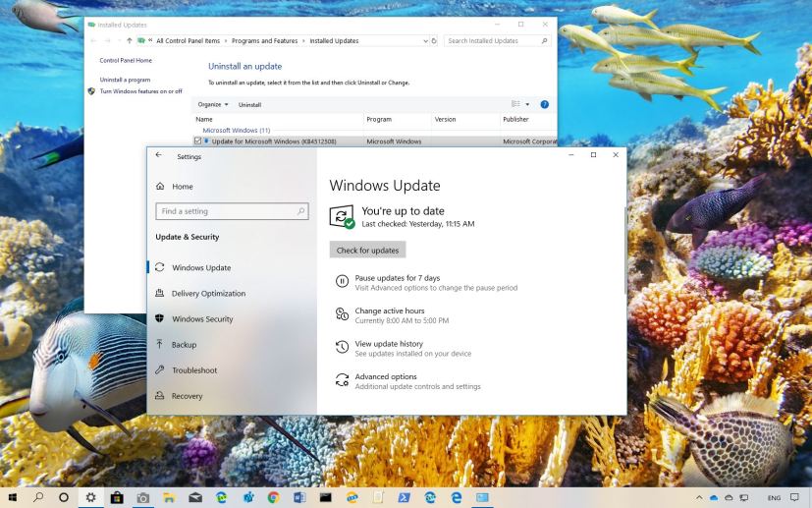The width and height of the screenshot is (812, 508).
Task: Expand the view options dropdown arrow
Action: click(x=527, y=104)
